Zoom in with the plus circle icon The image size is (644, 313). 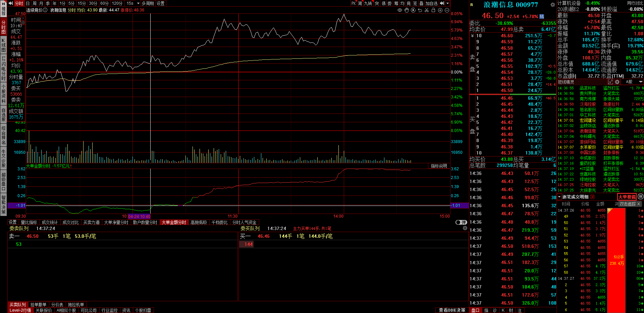(440, 10)
